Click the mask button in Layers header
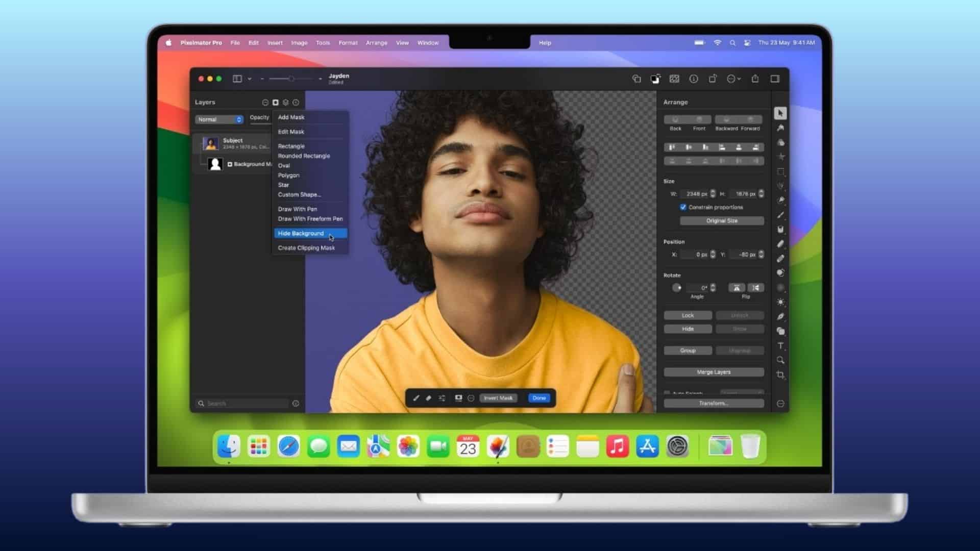 click(276, 103)
